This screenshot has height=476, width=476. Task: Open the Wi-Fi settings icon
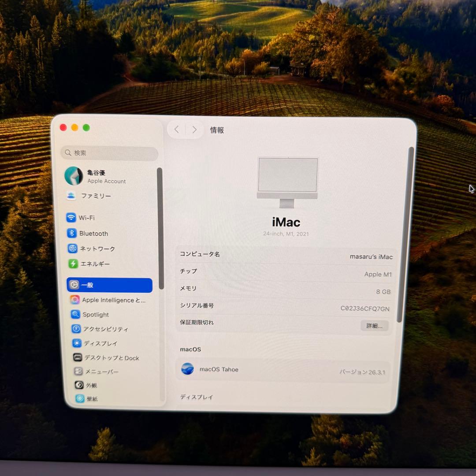71,217
